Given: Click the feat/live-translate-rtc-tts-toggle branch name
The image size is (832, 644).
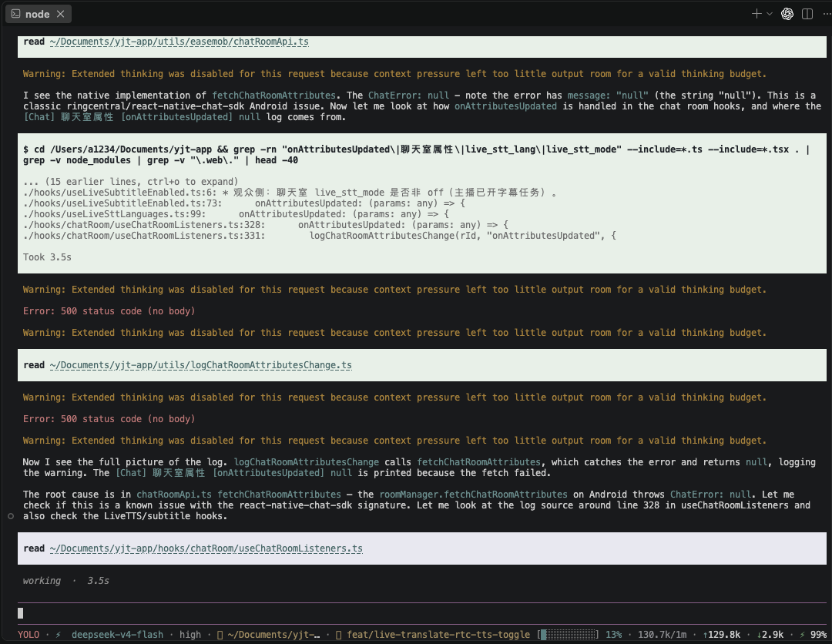Looking at the screenshot, I should [x=438, y=635].
